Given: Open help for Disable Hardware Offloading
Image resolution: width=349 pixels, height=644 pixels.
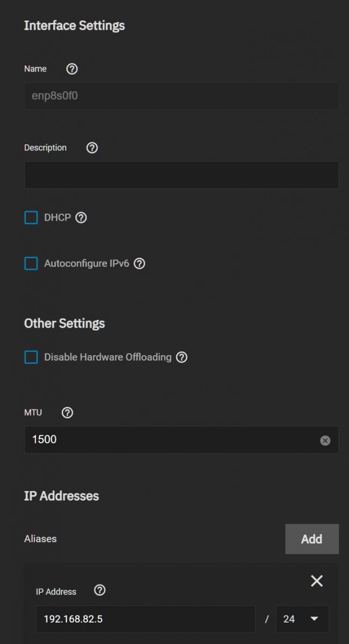Looking at the screenshot, I should (x=182, y=357).
